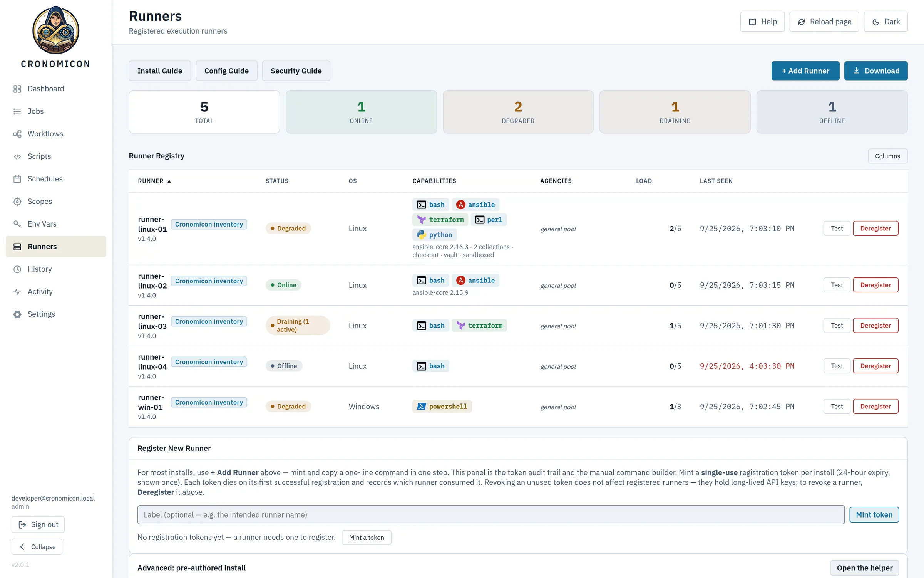Sort by the Load column header

(644, 181)
